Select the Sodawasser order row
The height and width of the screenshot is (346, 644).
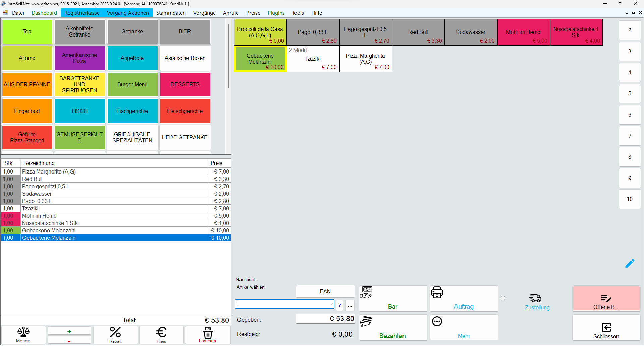point(116,194)
